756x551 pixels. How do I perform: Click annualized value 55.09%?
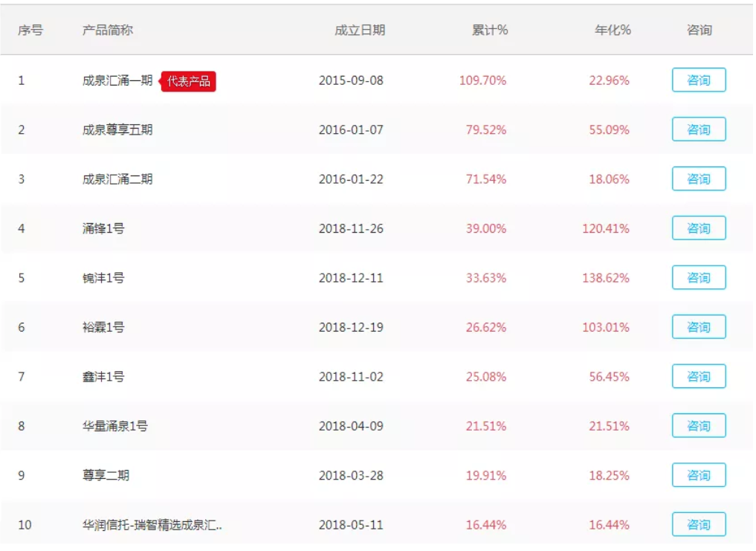[x=609, y=130]
